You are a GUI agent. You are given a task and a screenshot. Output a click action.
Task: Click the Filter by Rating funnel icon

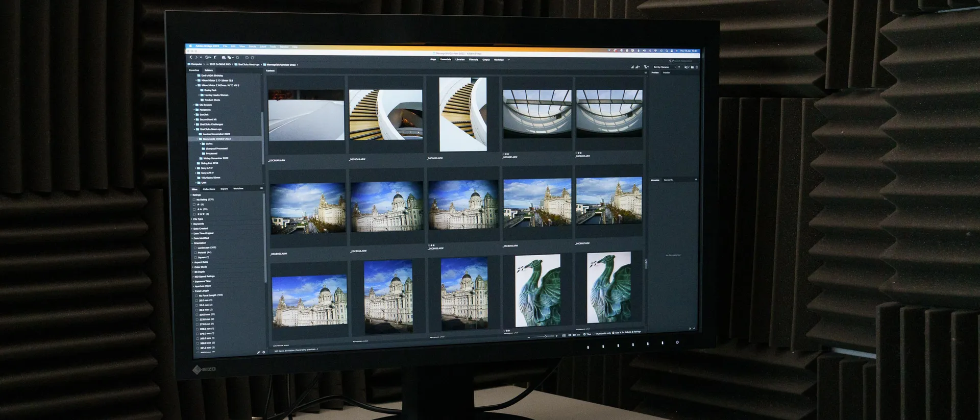646,67
